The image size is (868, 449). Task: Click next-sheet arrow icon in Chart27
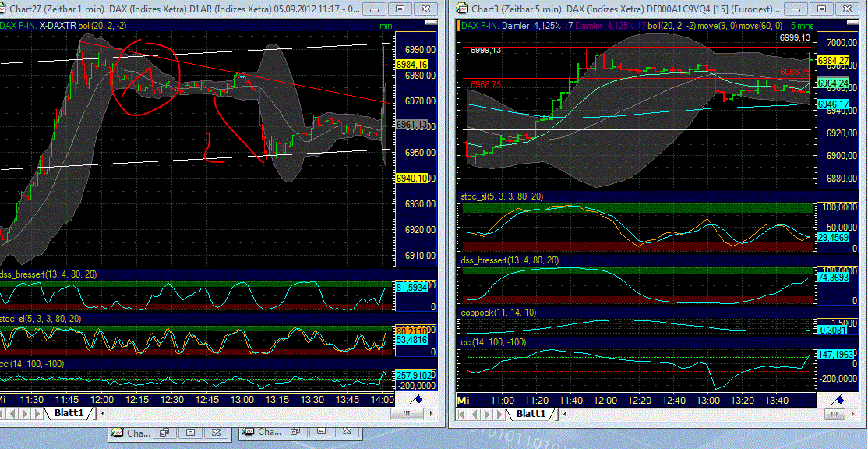tap(26, 412)
